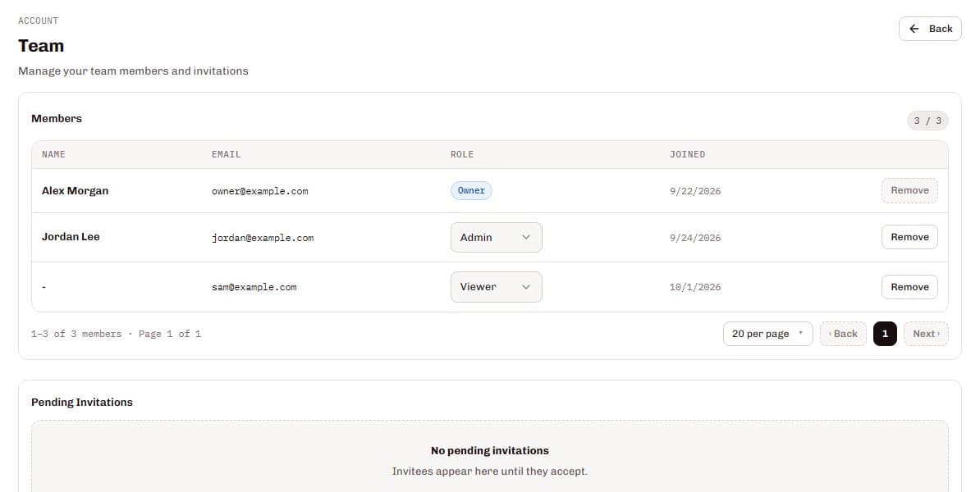This screenshot has height=492, width=980.
Task: Click the Back button at top right
Action: click(x=930, y=29)
